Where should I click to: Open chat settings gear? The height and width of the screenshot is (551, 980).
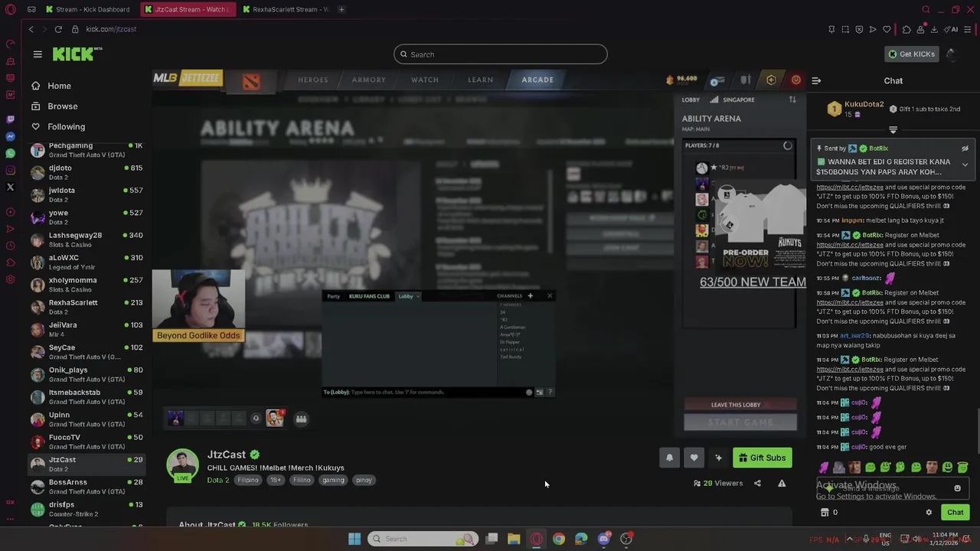929,513
